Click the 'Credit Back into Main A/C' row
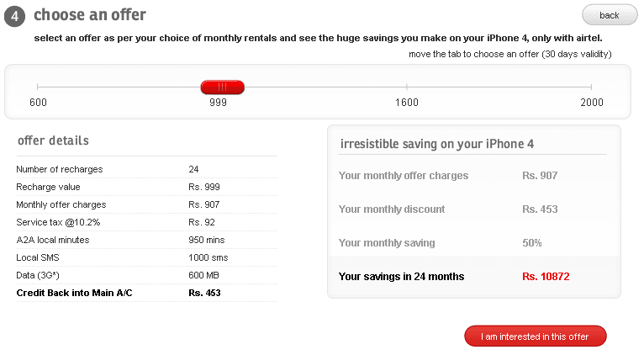644x355 pixels. [x=146, y=293]
